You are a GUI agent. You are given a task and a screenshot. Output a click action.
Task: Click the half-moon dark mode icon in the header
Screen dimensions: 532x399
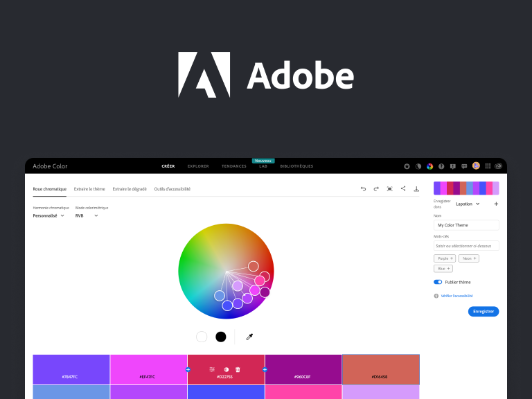[x=418, y=166]
